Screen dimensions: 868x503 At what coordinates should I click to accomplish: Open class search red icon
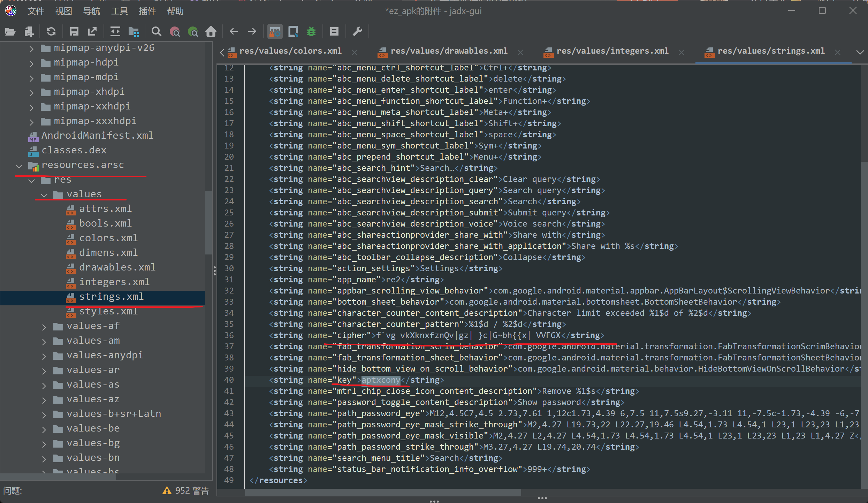[175, 32]
